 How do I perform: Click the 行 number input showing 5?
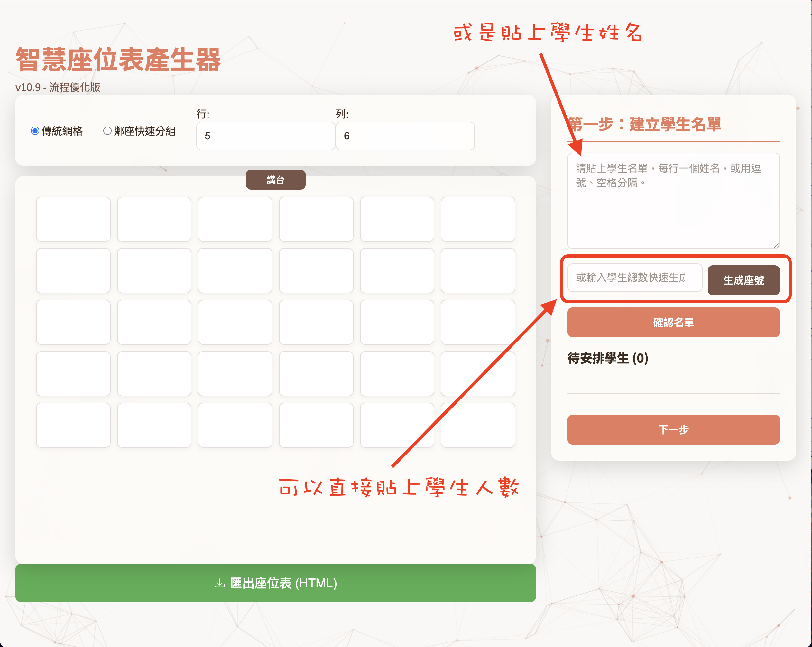click(265, 136)
